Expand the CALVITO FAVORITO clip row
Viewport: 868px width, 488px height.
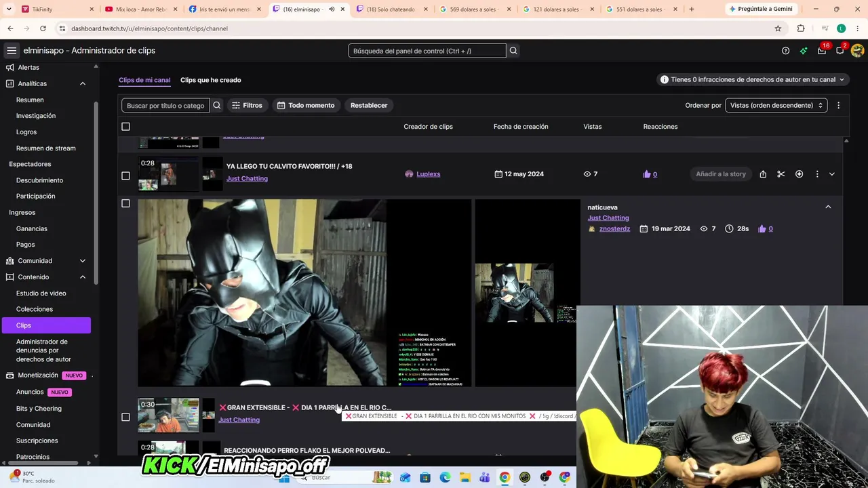pyautogui.click(x=832, y=174)
